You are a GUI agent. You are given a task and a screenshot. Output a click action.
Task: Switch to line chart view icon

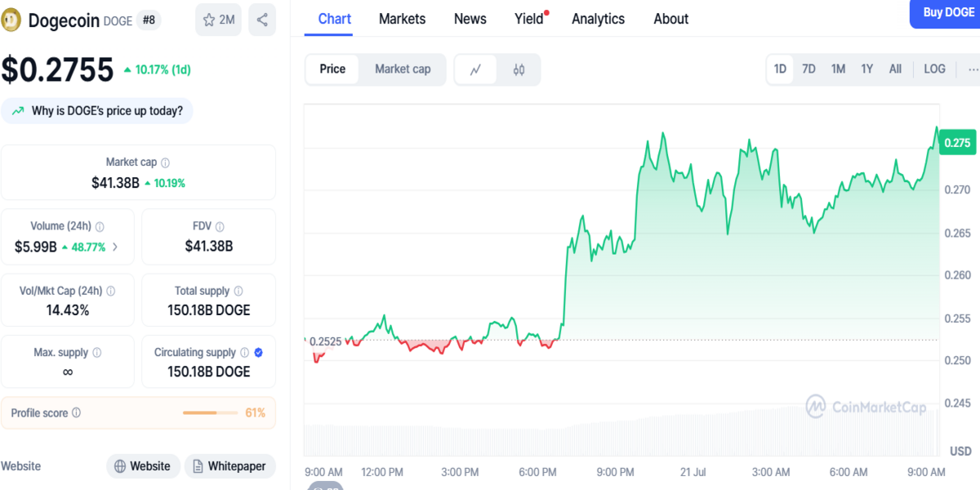(476, 69)
